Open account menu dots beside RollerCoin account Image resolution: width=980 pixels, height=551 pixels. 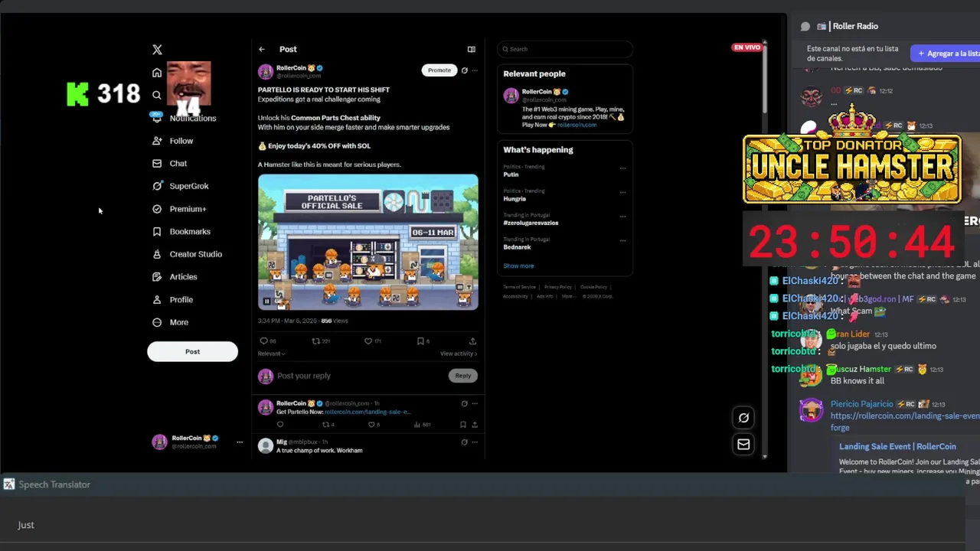[240, 442]
